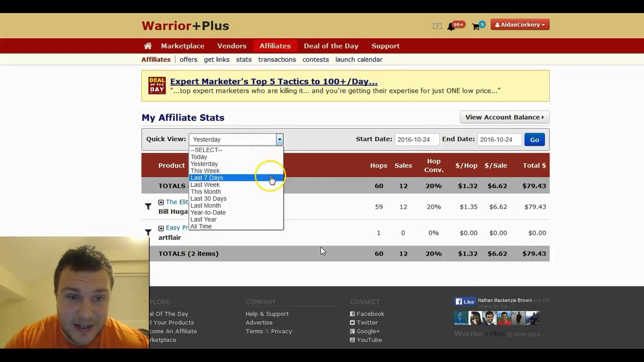
Task: Choose This Week in Quick View list
Action: coord(236,171)
